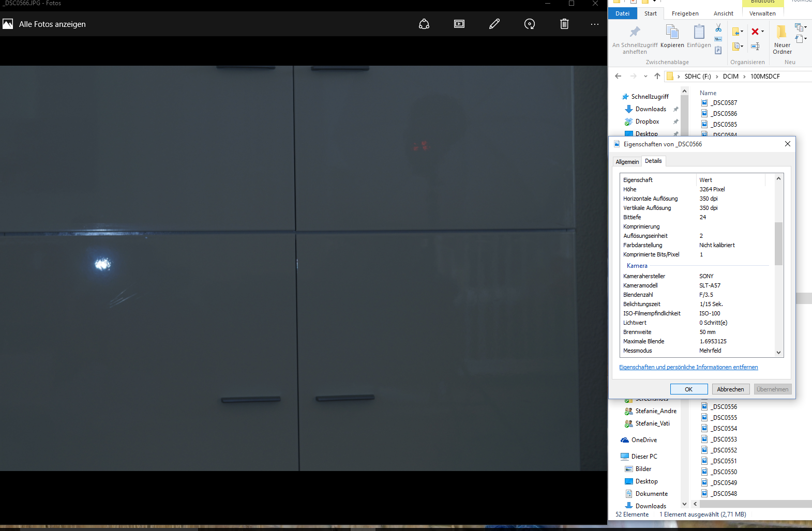Open the Datei menu in Explorer
The image size is (812, 531).
click(x=623, y=13)
